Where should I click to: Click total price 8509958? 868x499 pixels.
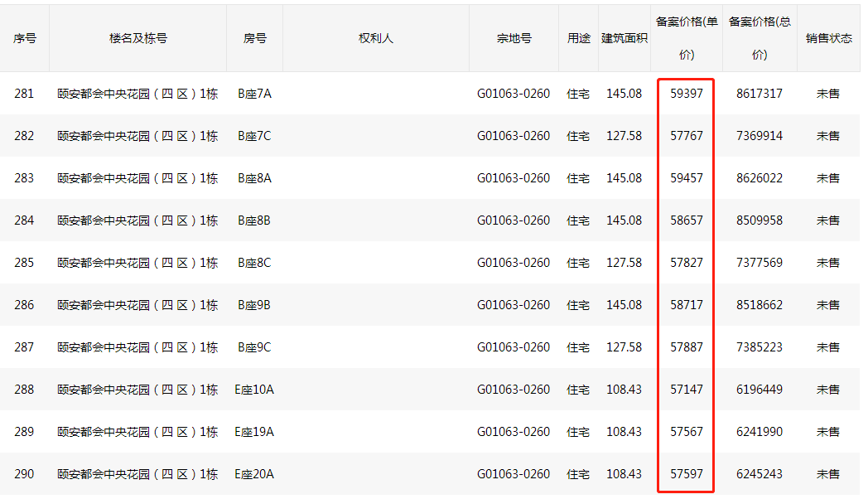point(759,220)
